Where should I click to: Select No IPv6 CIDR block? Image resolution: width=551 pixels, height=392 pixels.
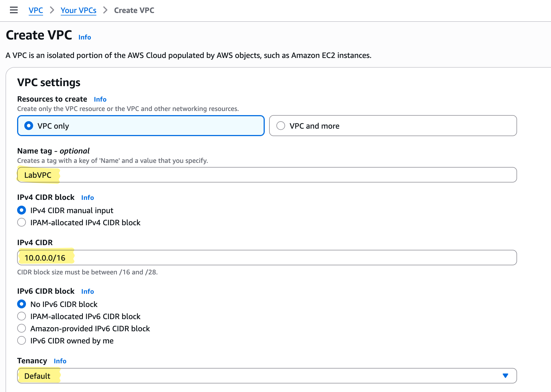coord(22,304)
